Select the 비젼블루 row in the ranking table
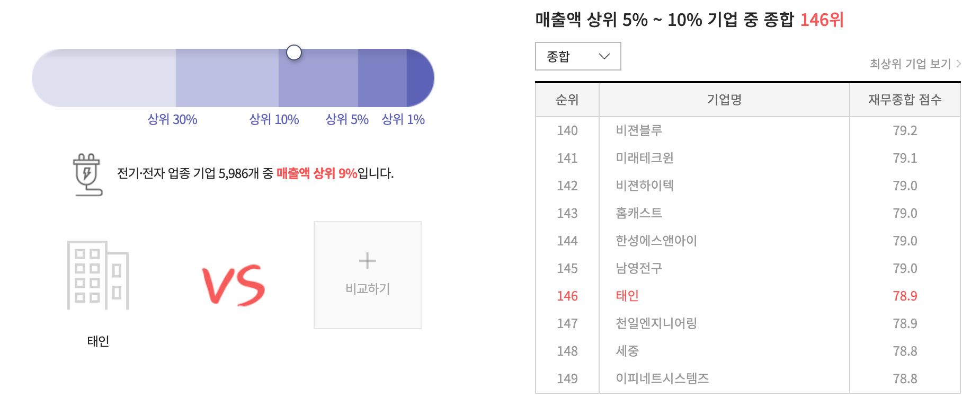This screenshot has height=405, width=980. pyautogui.click(x=747, y=130)
